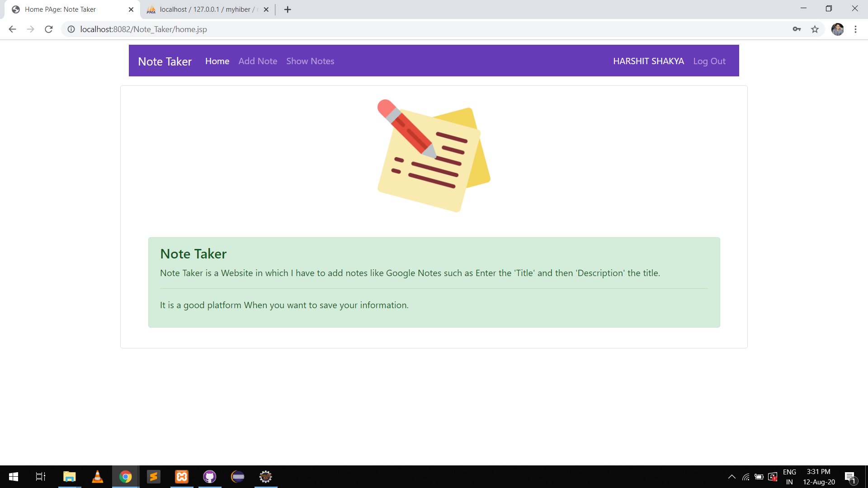This screenshot has height=488, width=868.
Task: Go back using the browser back arrow
Action: [12, 29]
